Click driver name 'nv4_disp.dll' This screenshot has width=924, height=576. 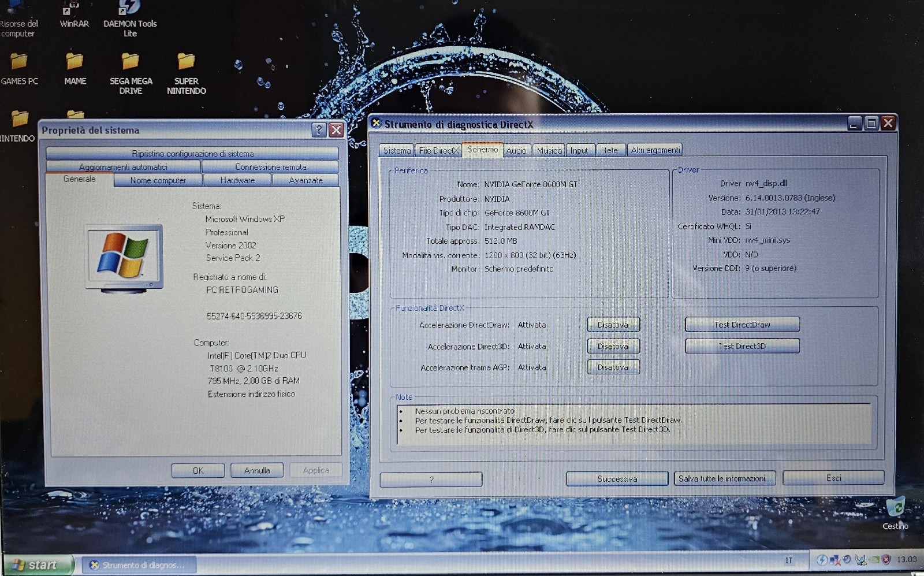coord(766,183)
